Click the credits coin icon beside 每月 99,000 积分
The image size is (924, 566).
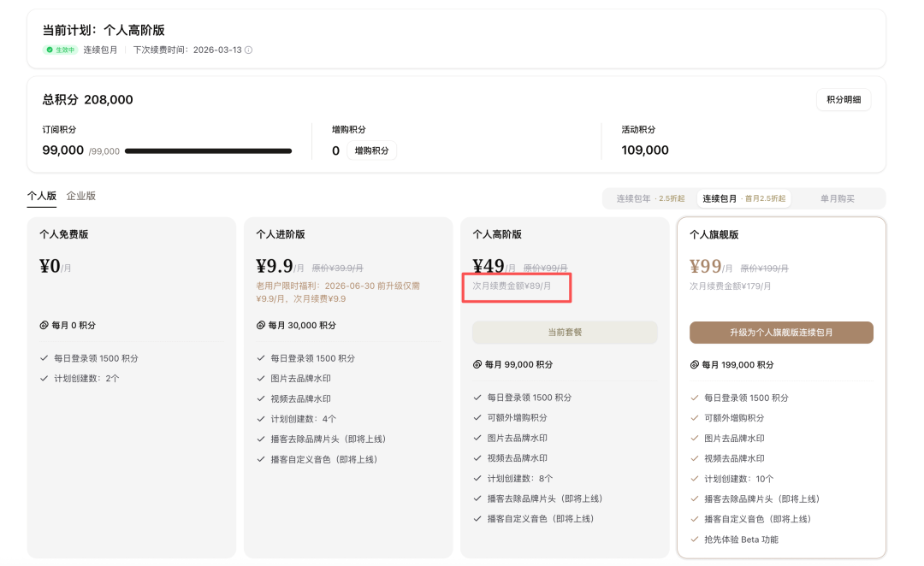[x=477, y=364]
